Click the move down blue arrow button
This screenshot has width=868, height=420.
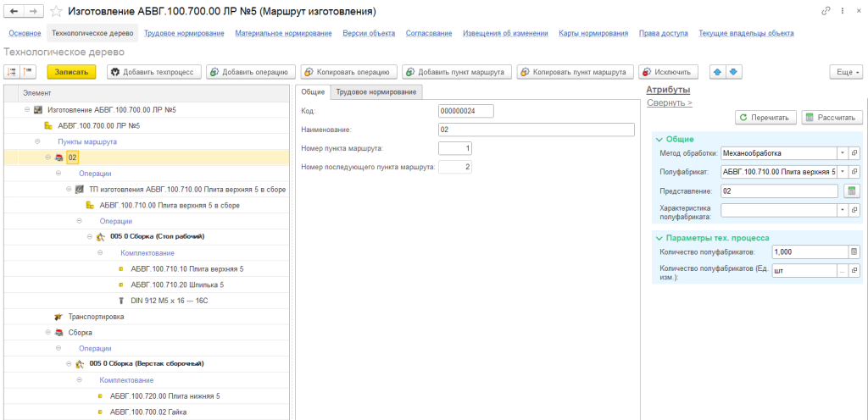pyautogui.click(x=734, y=72)
